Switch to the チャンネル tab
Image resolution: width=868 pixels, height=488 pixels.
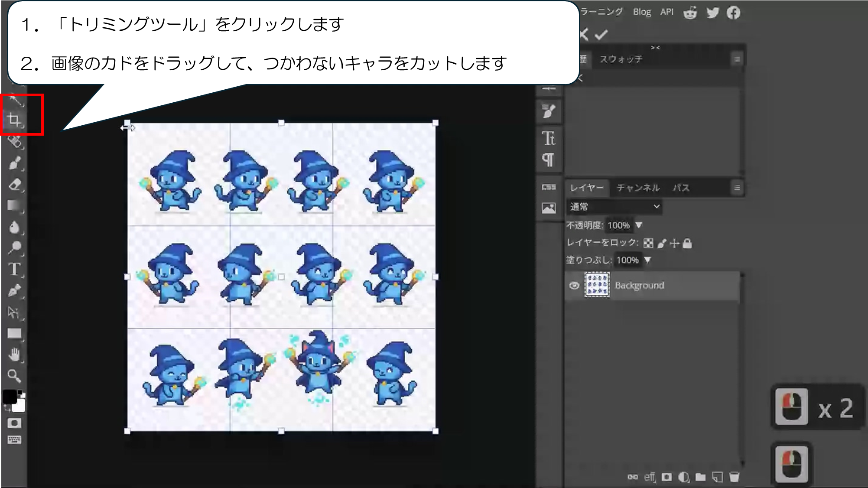coord(638,188)
